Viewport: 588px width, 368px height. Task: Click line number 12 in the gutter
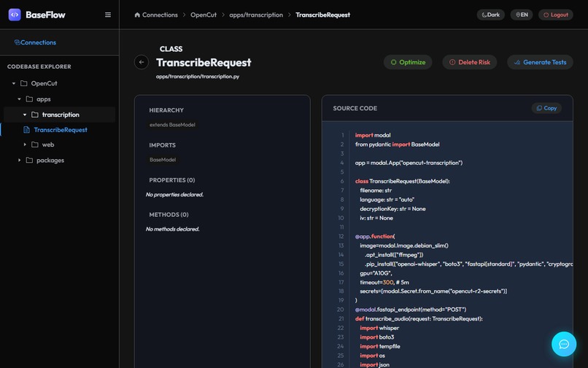pos(341,237)
